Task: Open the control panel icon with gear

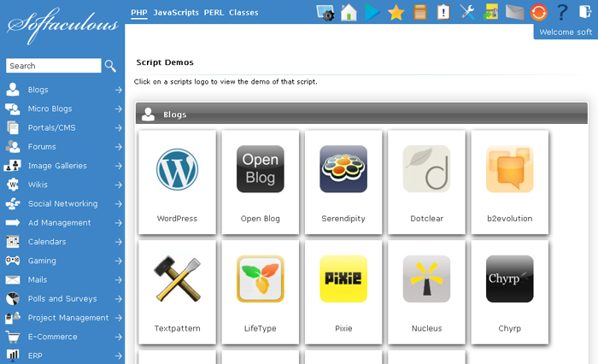Action: (x=325, y=13)
